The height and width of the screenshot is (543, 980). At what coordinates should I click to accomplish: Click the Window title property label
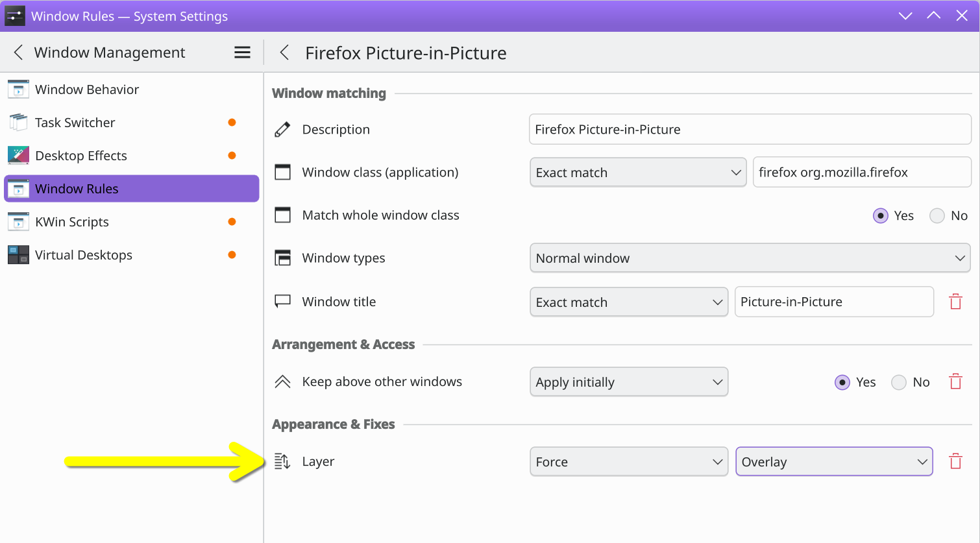[x=339, y=302]
